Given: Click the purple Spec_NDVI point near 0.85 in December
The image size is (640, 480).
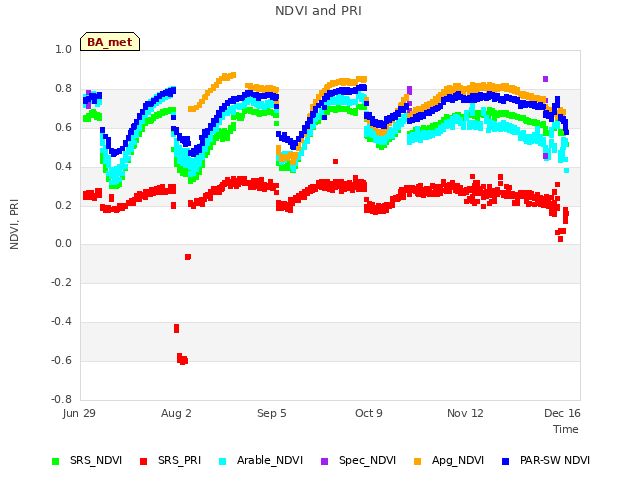Looking at the screenshot, I should click(x=545, y=79).
